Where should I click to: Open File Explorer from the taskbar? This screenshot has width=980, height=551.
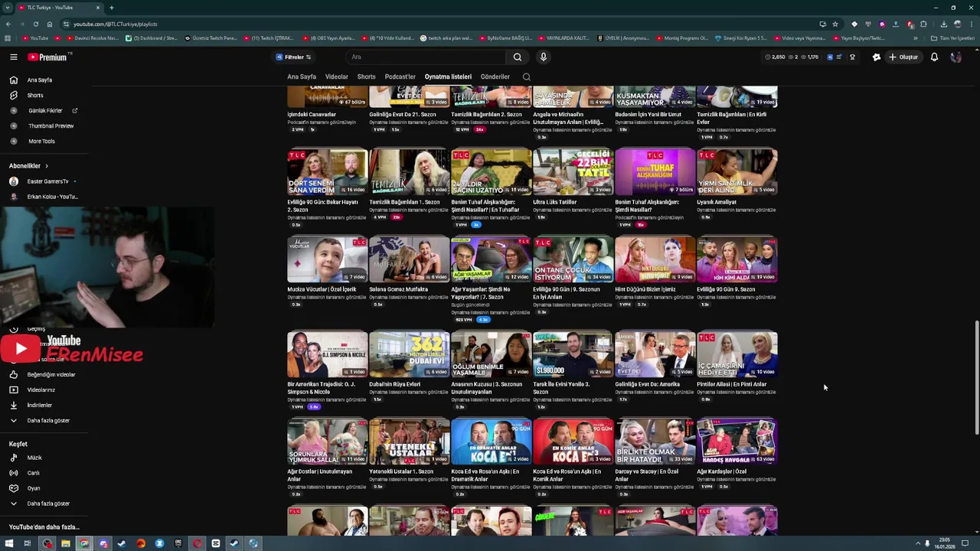65,543
